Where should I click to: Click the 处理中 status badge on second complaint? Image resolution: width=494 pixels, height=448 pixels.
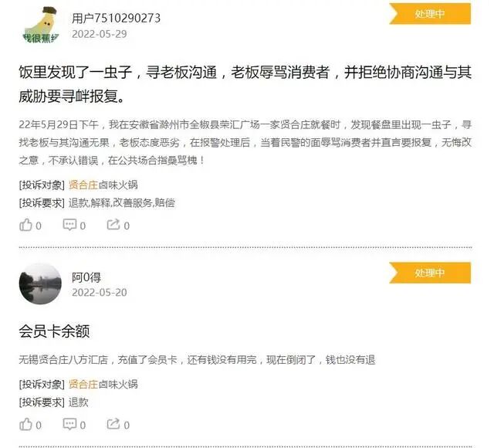[430, 273]
